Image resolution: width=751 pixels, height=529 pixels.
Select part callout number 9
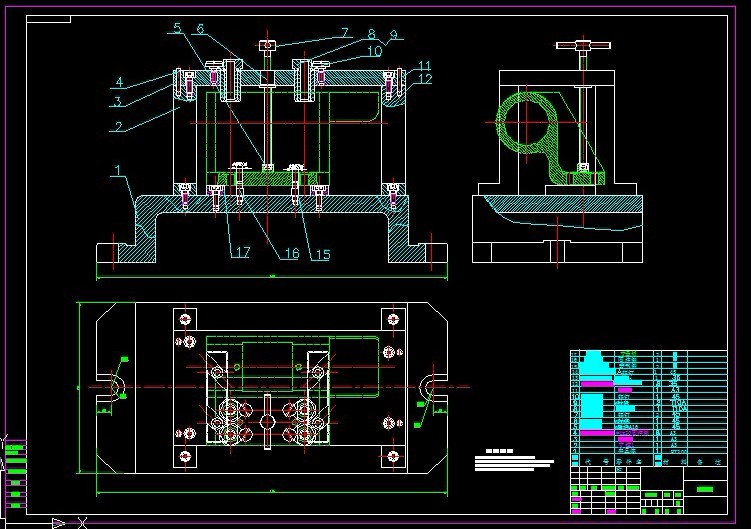coord(393,34)
